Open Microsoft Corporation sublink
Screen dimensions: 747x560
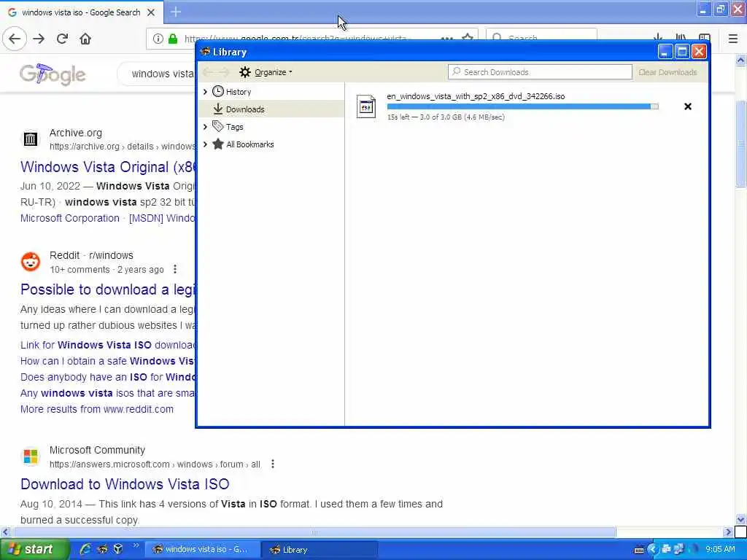70,219
